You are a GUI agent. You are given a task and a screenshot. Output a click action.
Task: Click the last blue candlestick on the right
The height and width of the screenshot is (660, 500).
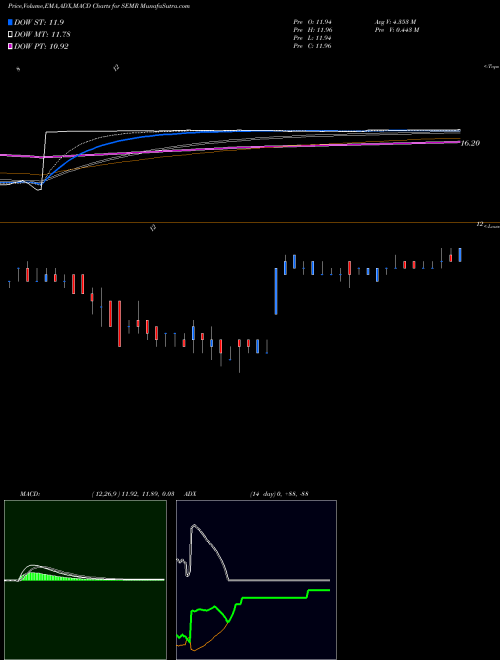[460, 255]
